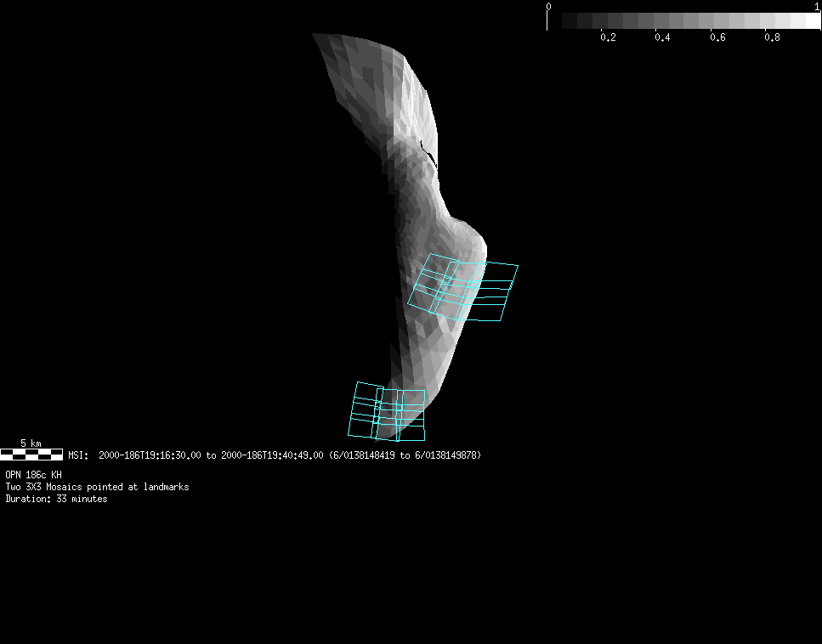Image resolution: width=822 pixels, height=644 pixels.
Task: Click the checkered 5 km scale bar
Action: coord(31,455)
